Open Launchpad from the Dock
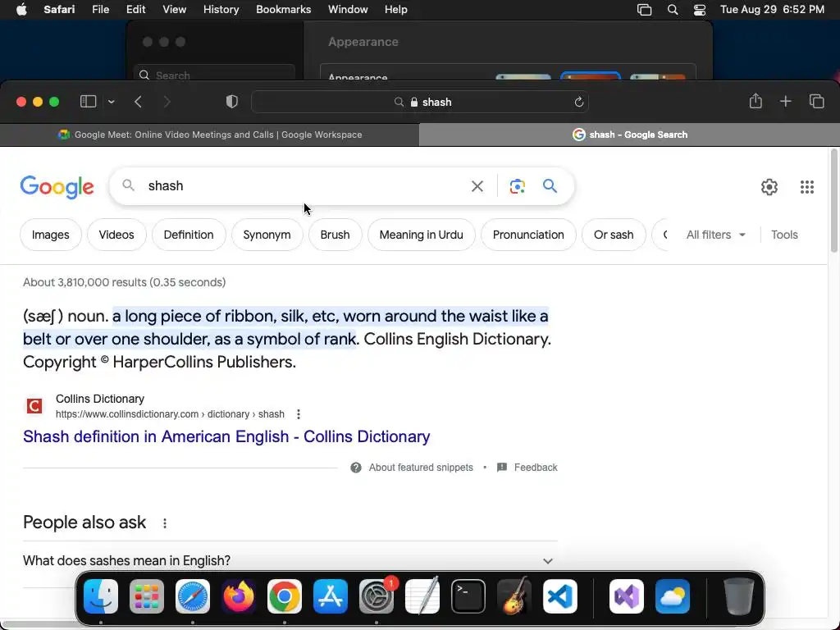 pos(147,597)
